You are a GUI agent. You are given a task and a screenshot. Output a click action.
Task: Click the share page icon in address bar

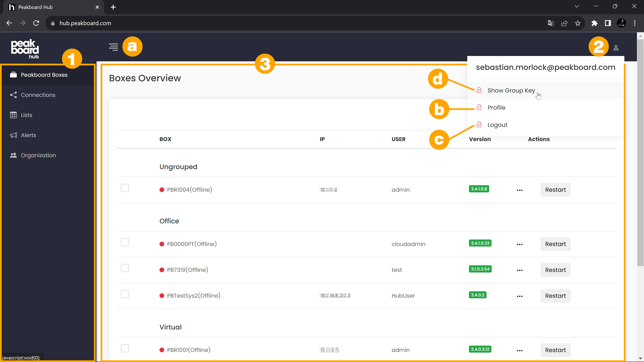click(564, 23)
